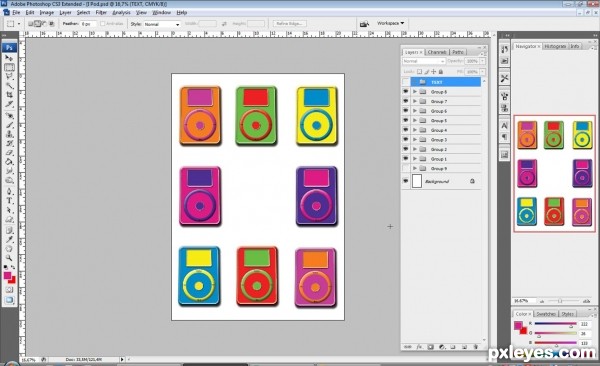The image size is (600, 366).
Task: Create new adjustment layer icon
Action: click(x=442, y=347)
